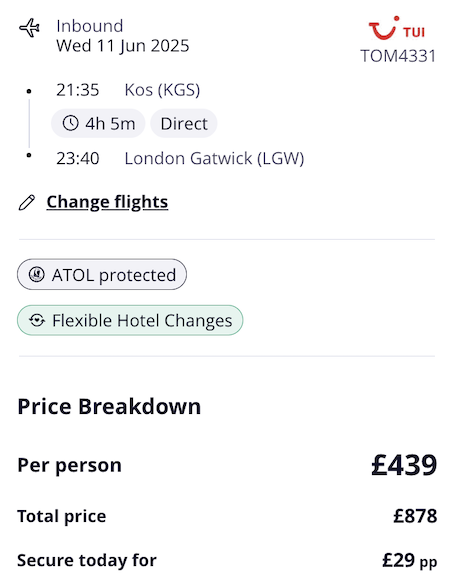Click the 4h 5m duration chip
Screen dimensions: 454x588
coord(98,123)
